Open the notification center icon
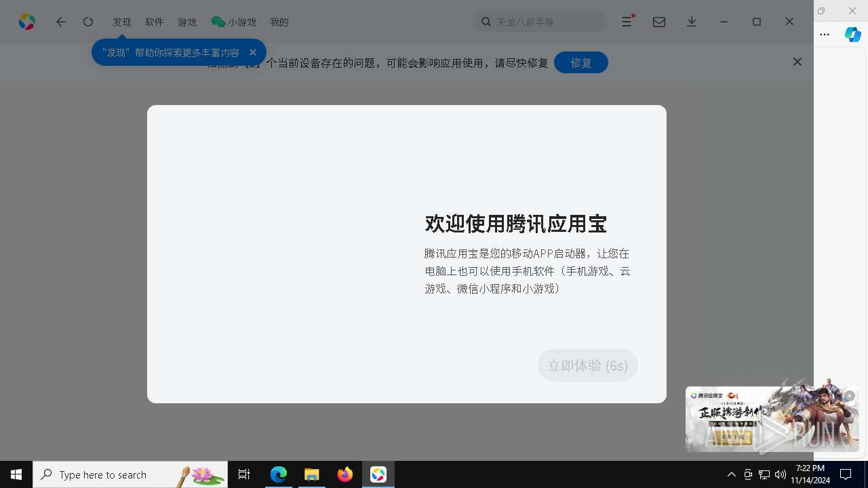The height and width of the screenshot is (488, 868). click(846, 474)
